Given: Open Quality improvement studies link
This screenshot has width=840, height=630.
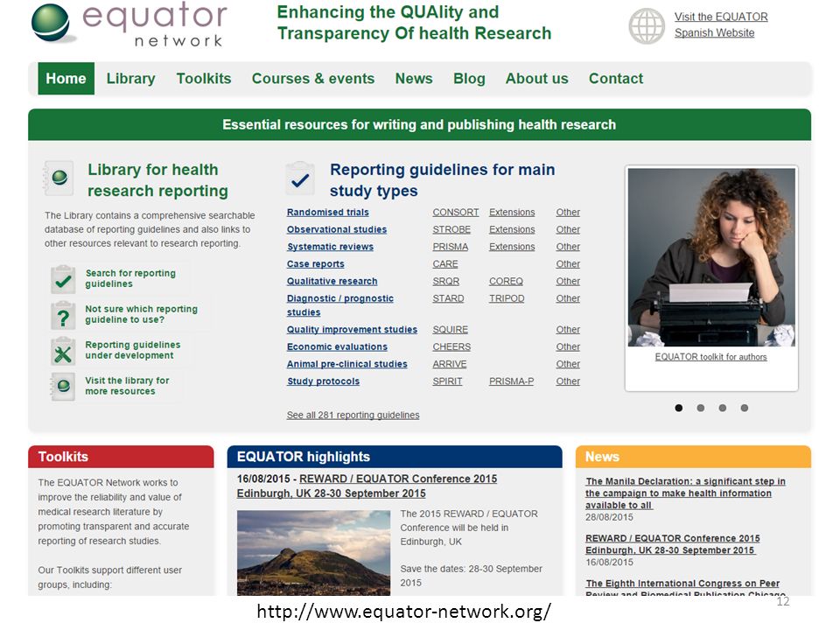Looking at the screenshot, I should point(352,330).
